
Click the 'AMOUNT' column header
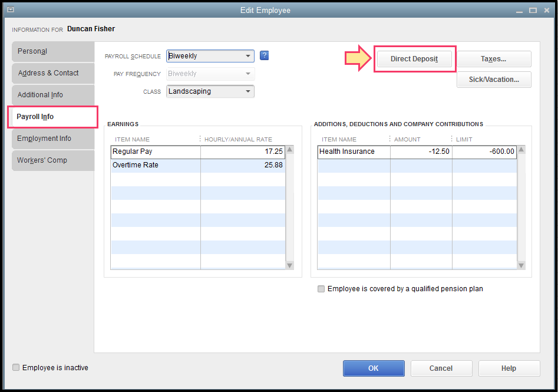click(x=407, y=140)
